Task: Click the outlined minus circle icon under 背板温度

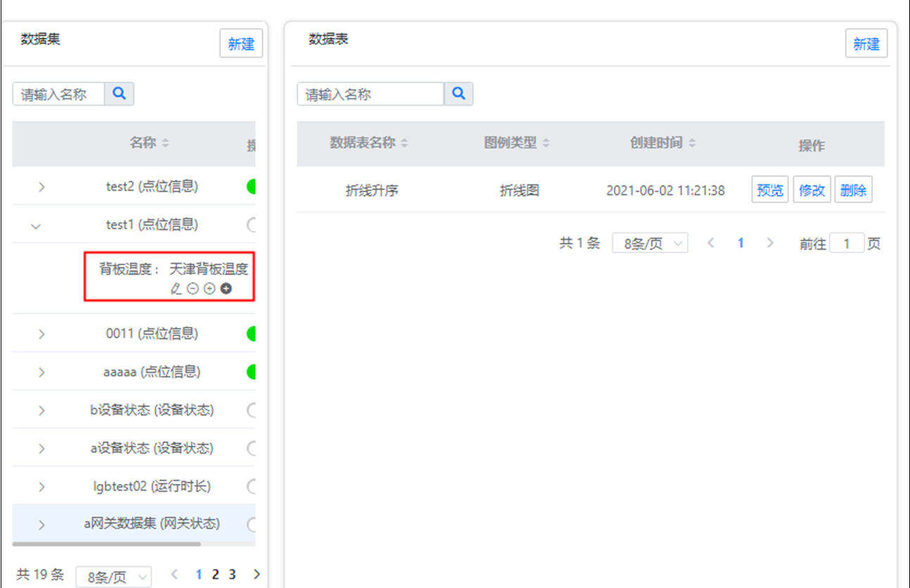Action: pos(193,288)
